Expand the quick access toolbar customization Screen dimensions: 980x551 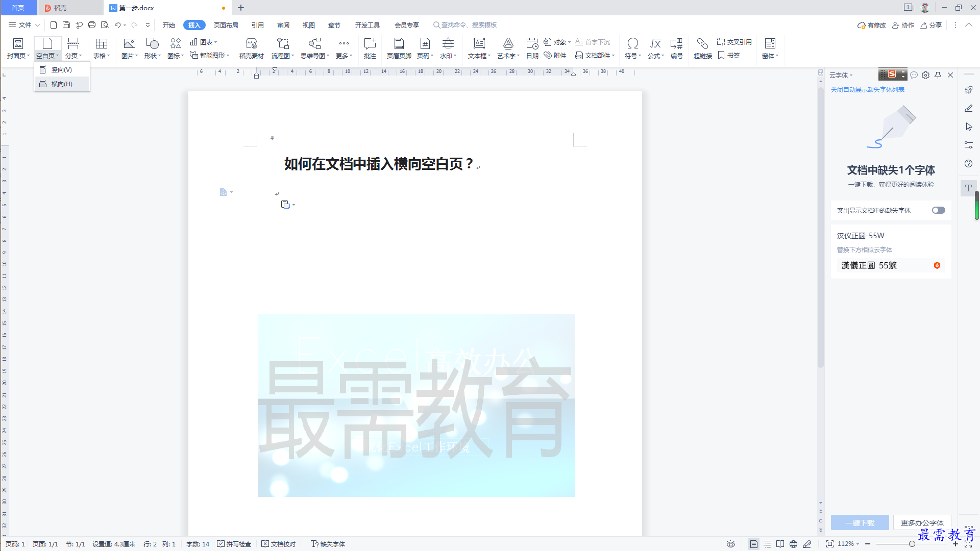(148, 25)
